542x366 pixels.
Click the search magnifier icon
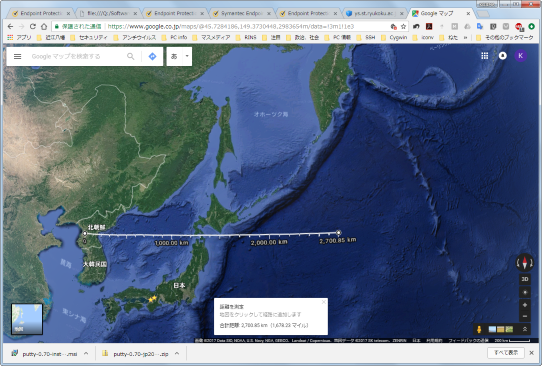pos(130,56)
